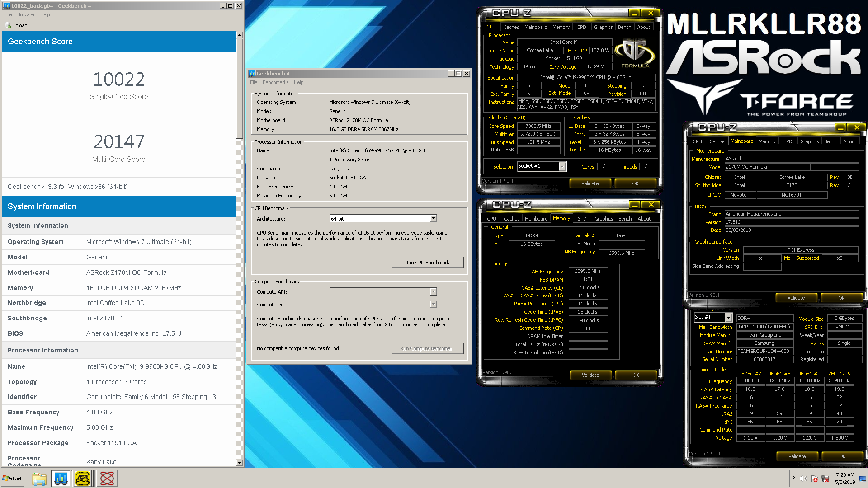Open Windows Explorer from the taskbar

click(x=39, y=479)
